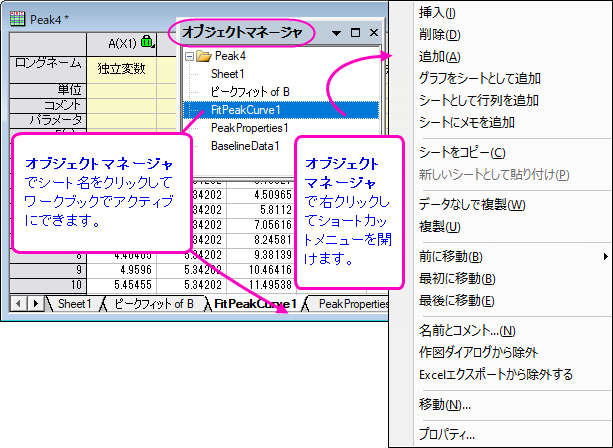The image size is (613, 448).
Task: Click the green lock icon on column A(X1)
Action: (x=147, y=41)
